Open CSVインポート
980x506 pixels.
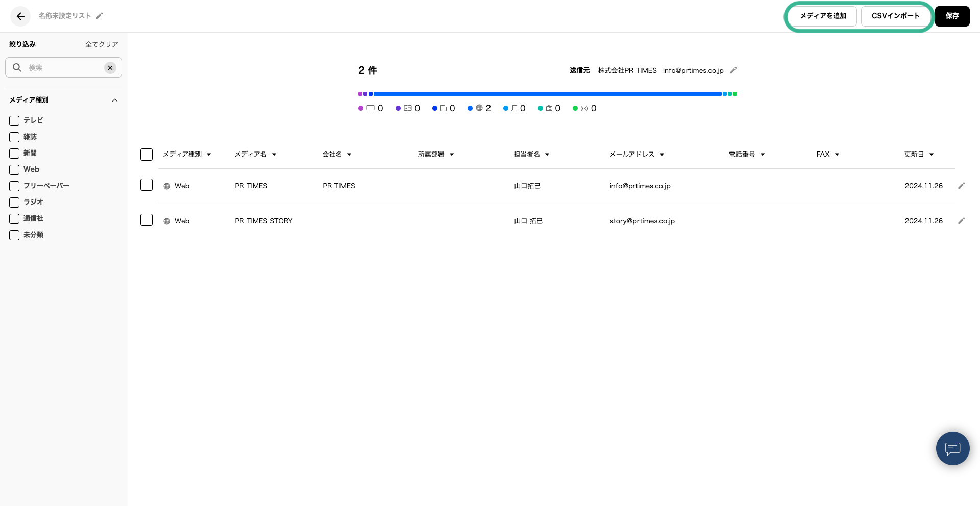click(895, 16)
